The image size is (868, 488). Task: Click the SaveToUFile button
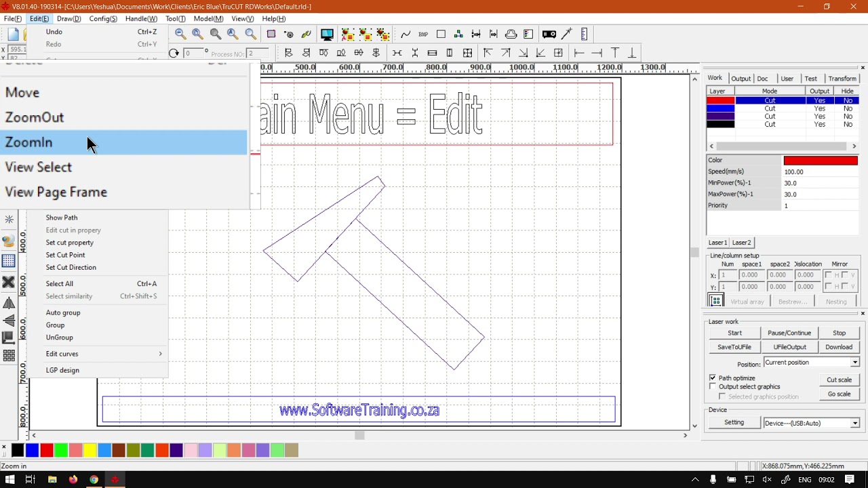coord(734,347)
